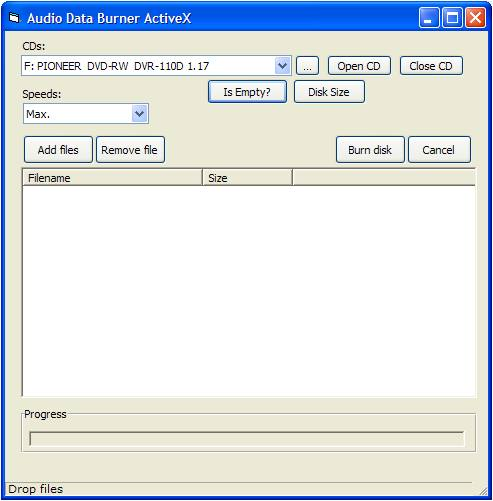Sort list by Filename column header
Viewport: 493px width, 501px height.
click(x=112, y=178)
